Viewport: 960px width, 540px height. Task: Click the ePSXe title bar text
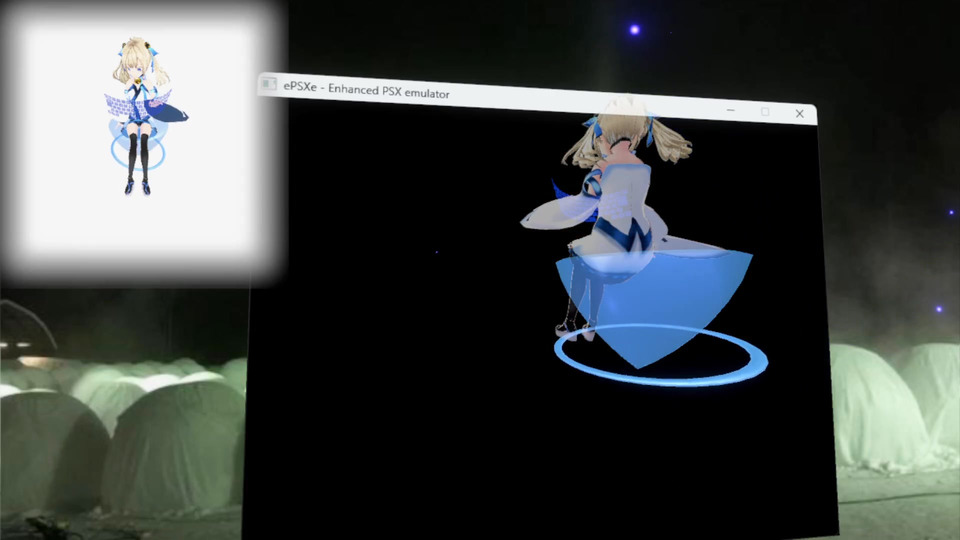point(366,90)
